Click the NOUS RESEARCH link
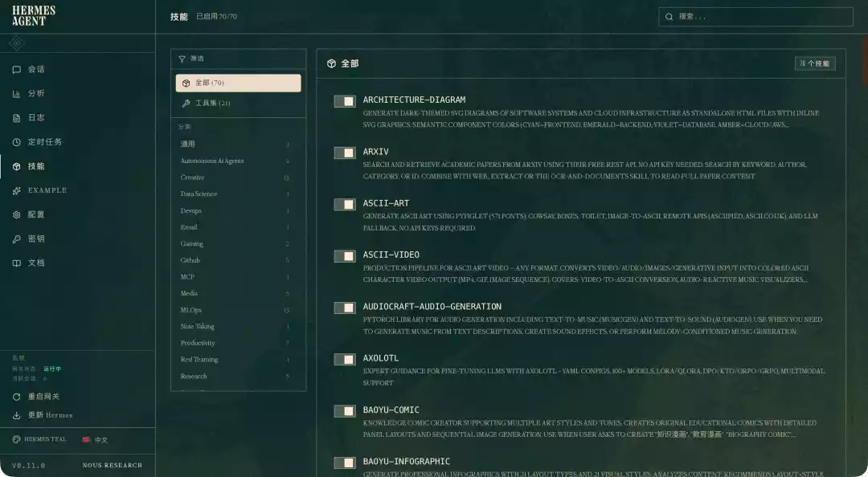868x477 pixels. pos(112,465)
